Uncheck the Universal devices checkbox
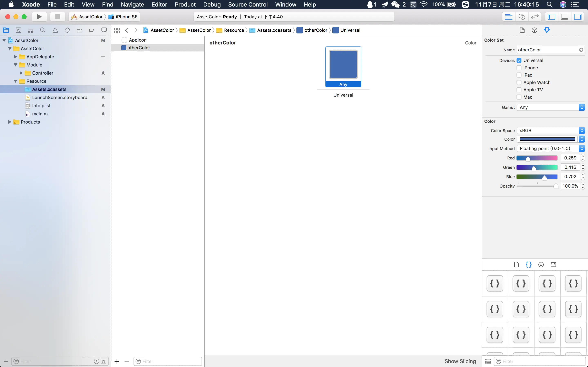The height and width of the screenshot is (367, 588). [519, 60]
